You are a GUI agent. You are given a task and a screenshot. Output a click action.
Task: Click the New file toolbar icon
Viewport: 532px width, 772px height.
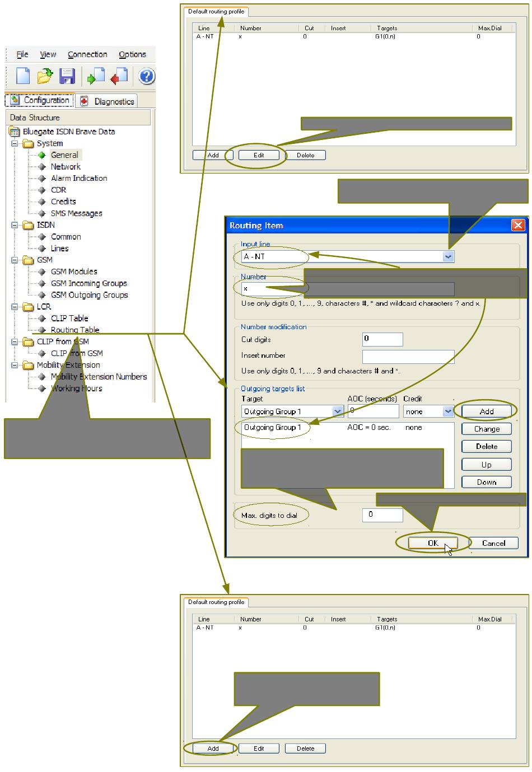[22, 76]
